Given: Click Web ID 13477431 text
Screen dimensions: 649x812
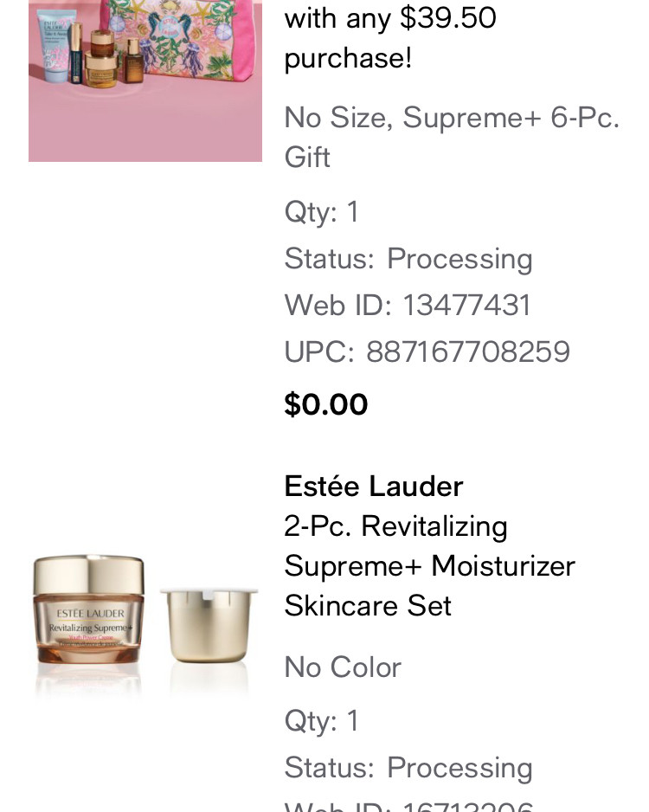Looking at the screenshot, I should pyautogui.click(x=408, y=305).
